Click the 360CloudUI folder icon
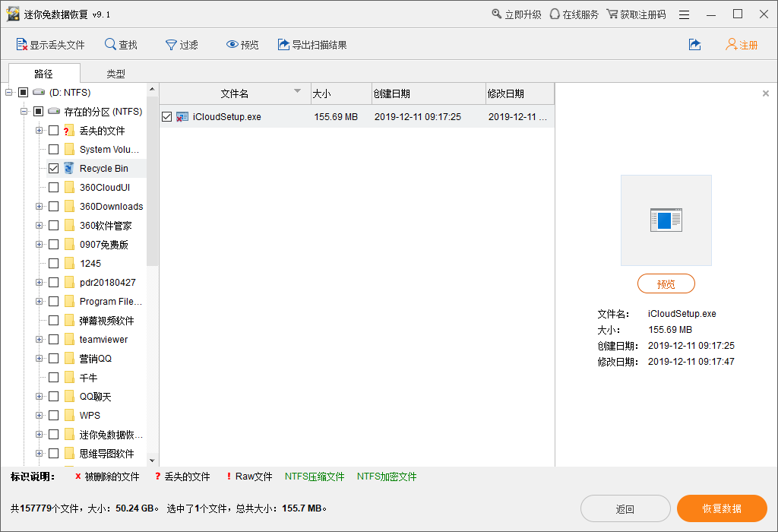Screen dimensions: 778x532 [x=69, y=188]
